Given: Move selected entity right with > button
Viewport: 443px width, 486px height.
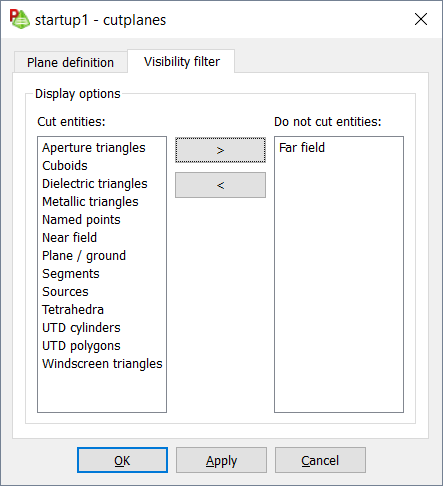Looking at the screenshot, I should pos(220,150).
